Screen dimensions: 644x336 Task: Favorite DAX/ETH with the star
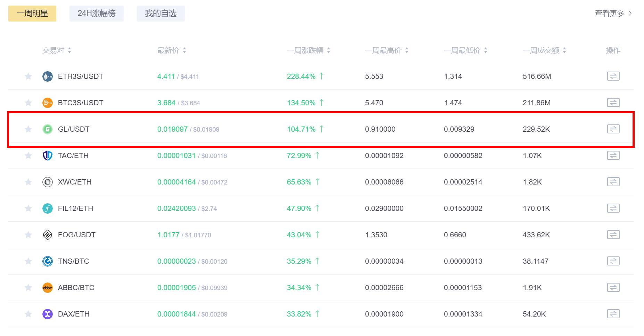pos(28,314)
